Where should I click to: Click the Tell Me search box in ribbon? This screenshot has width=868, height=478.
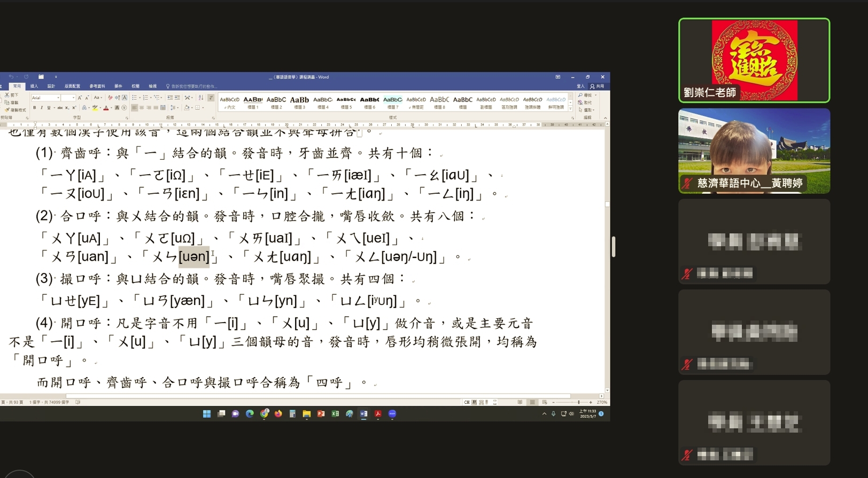click(x=191, y=86)
